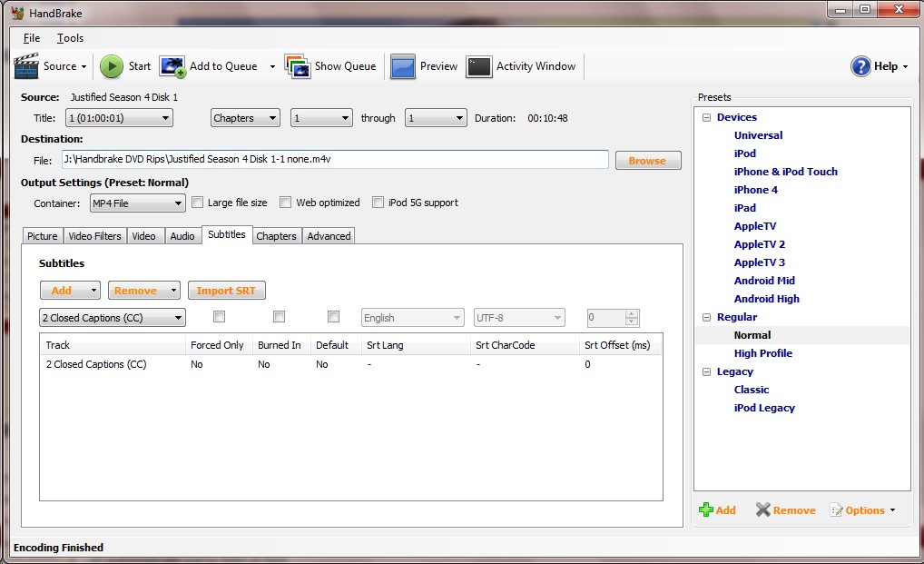The width and height of the screenshot is (924, 564).
Task: Toggle iPod 5G support checkbox
Action: point(378,203)
